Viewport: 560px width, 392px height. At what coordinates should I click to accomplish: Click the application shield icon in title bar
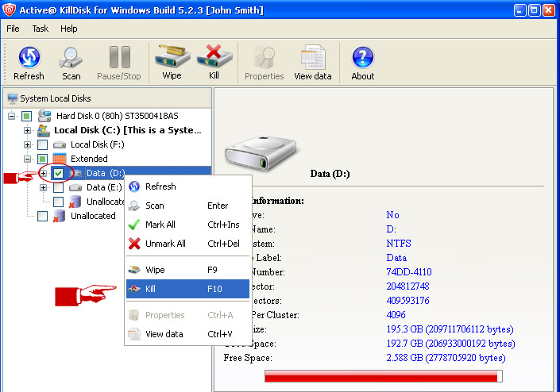(x=9, y=10)
